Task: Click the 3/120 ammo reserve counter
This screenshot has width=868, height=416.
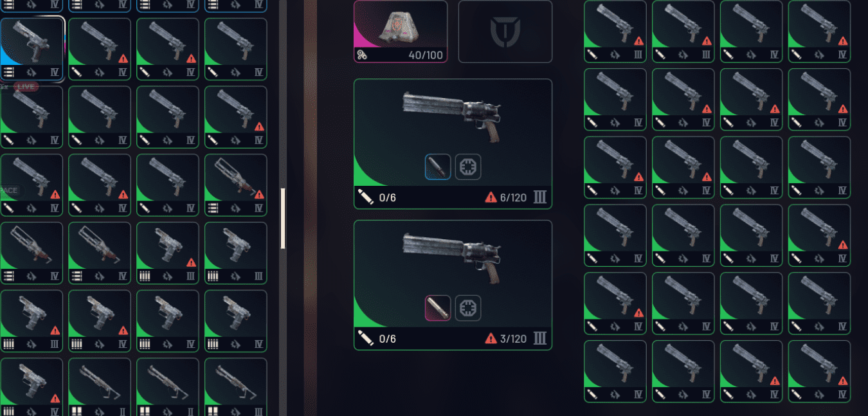Action: tap(513, 338)
